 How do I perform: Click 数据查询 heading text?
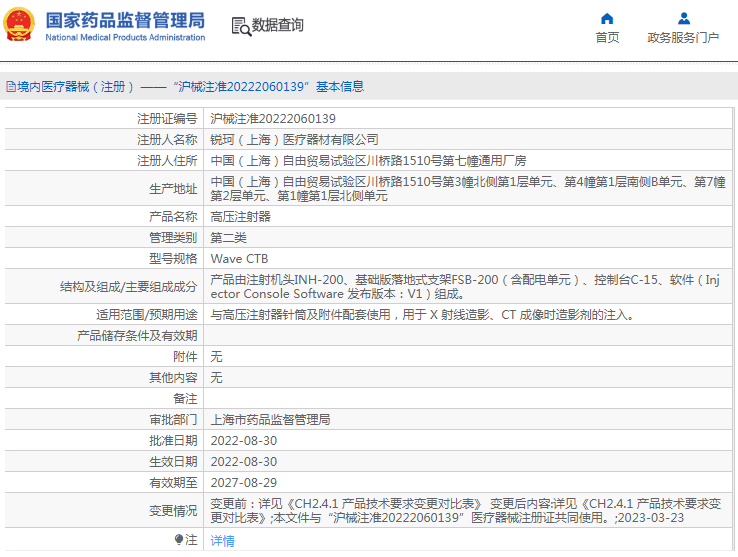277,25
